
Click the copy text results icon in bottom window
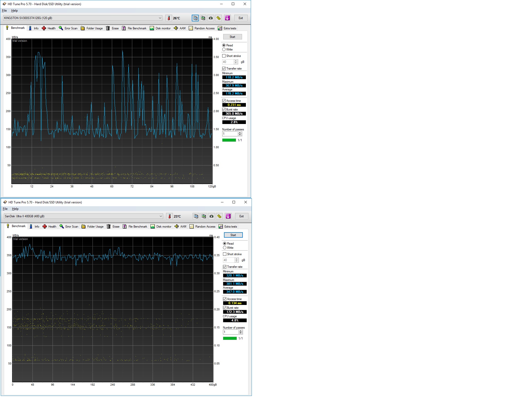point(196,216)
